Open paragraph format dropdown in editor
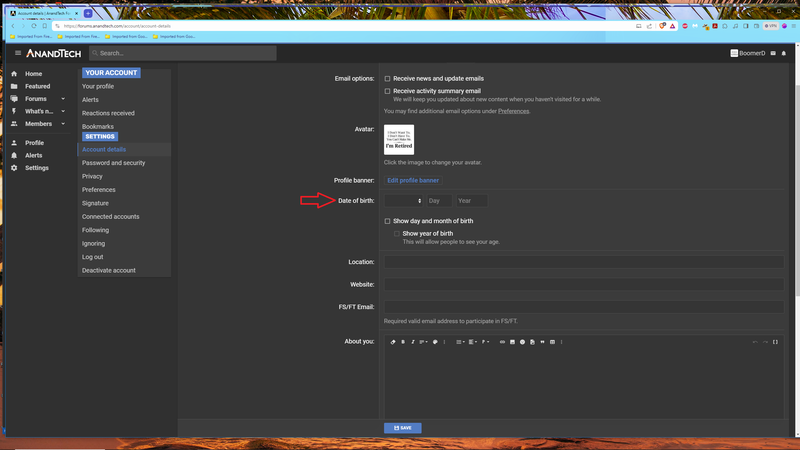 [485, 342]
